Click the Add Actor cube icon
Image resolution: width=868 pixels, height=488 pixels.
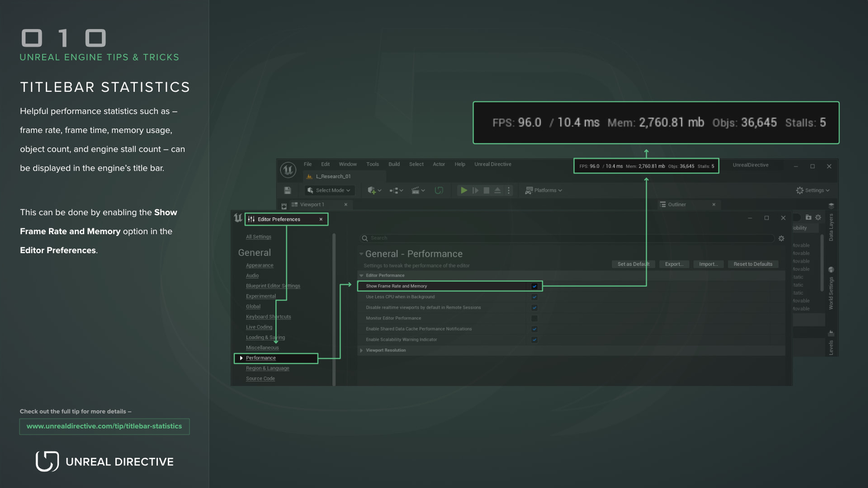click(x=372, y=190)
